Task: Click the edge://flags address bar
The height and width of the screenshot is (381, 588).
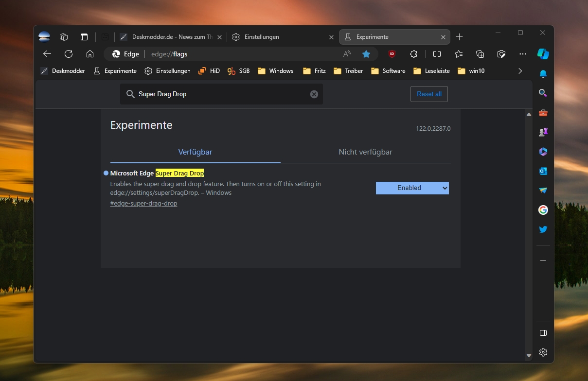Action: (241, 54)
